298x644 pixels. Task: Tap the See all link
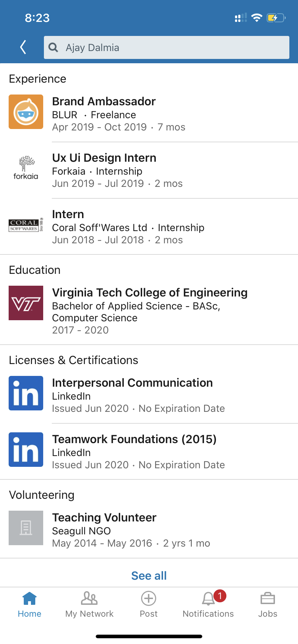(x=149, y=576)
